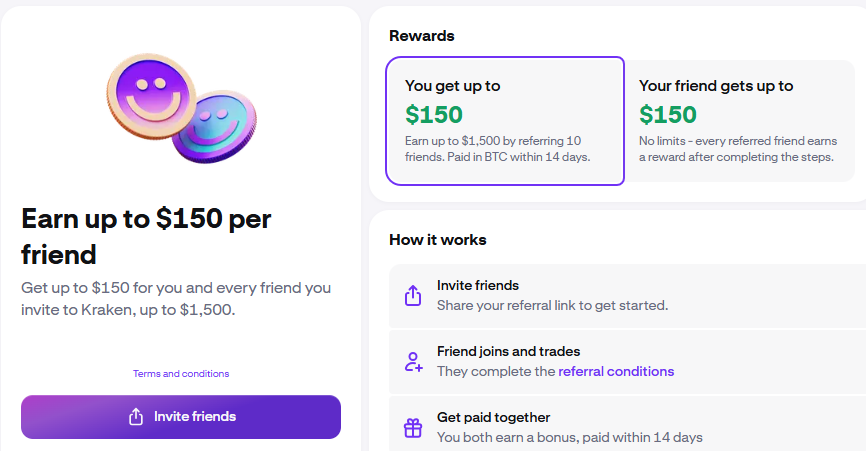Click the share icon beside Invite friends step

pos(413,296)
